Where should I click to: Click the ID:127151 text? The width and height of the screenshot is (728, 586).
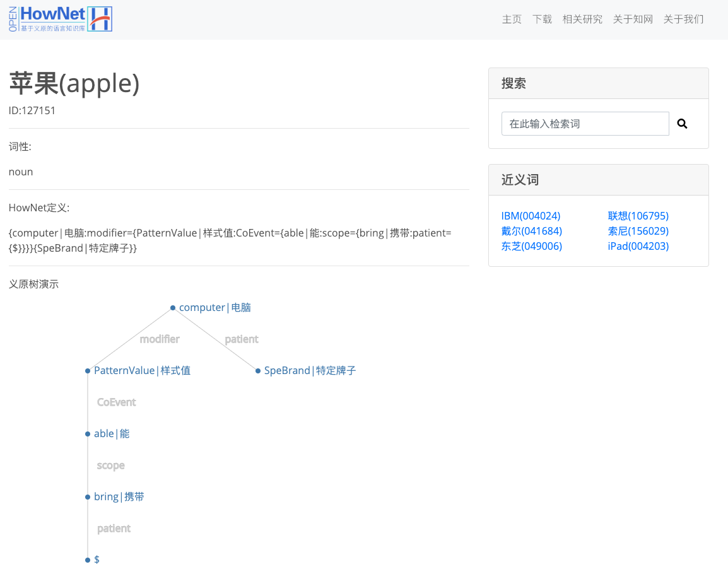32,110
